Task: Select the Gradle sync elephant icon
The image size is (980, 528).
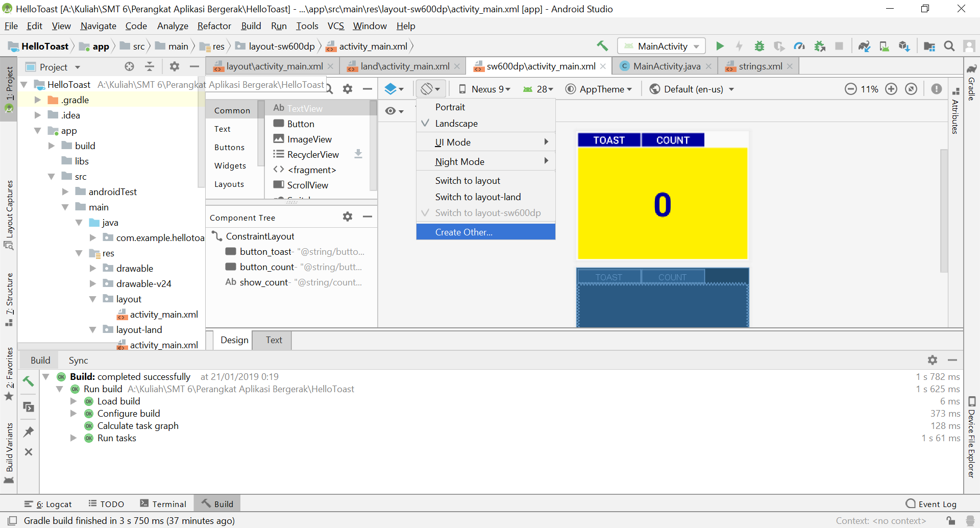Action: [864, 46]
